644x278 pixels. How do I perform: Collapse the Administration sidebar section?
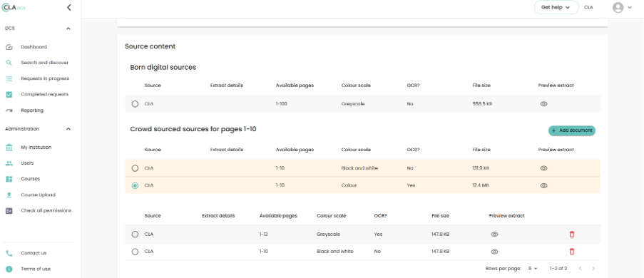pos(68,129)
